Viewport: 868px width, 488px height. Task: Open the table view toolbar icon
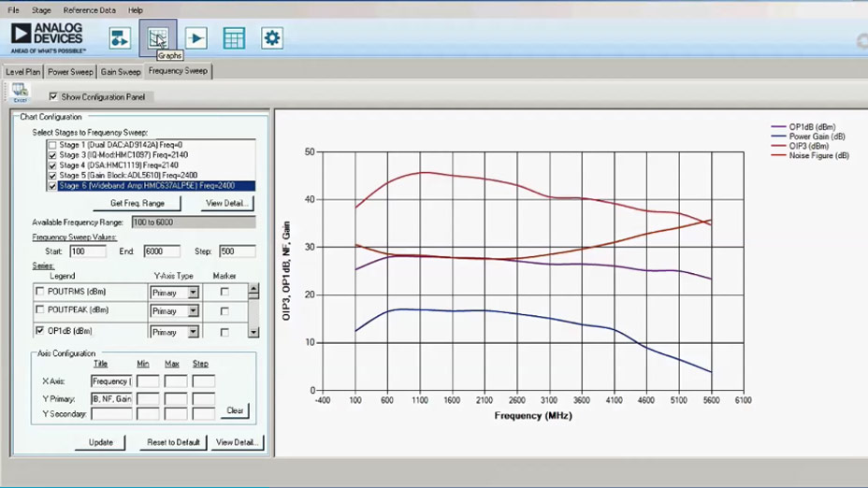point(234,38)
